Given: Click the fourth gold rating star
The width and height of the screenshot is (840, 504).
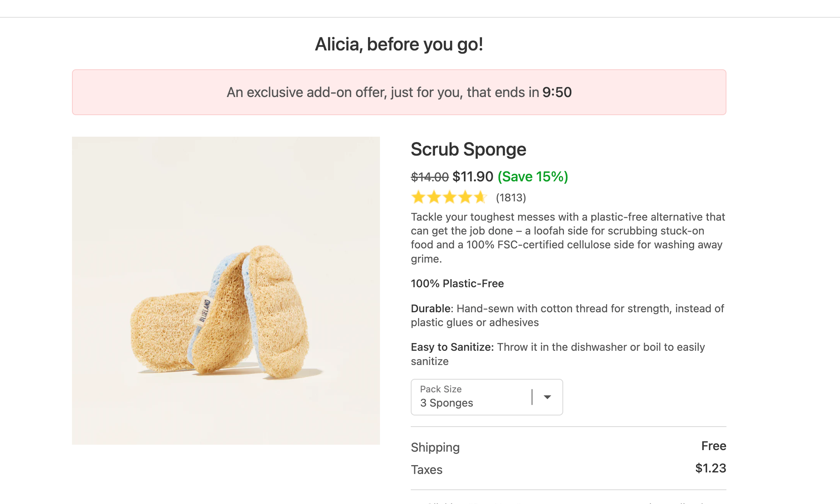Looking at the screenshot, I should point(465,197).
